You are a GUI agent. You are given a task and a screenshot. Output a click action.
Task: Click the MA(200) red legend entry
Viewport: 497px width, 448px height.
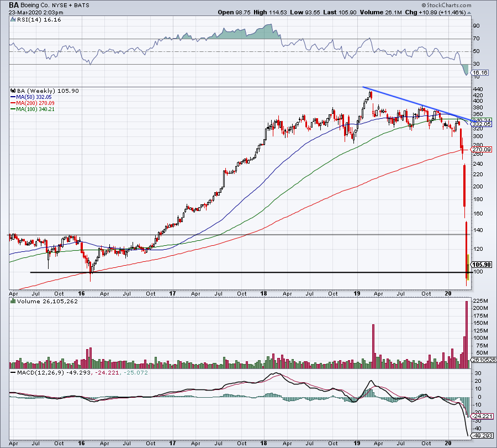coord(33,102)
